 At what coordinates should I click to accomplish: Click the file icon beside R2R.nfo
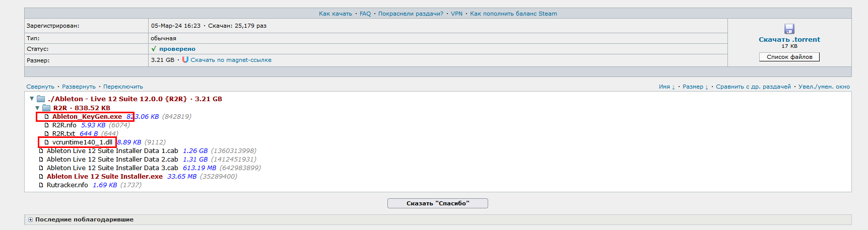coord(47,125)
